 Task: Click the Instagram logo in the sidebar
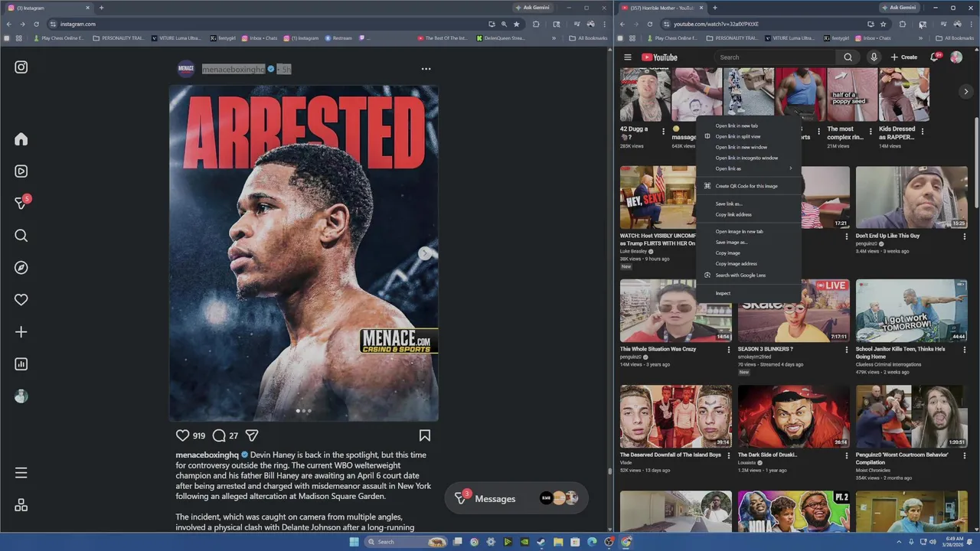pyautogui.click(x=21, y=67)
